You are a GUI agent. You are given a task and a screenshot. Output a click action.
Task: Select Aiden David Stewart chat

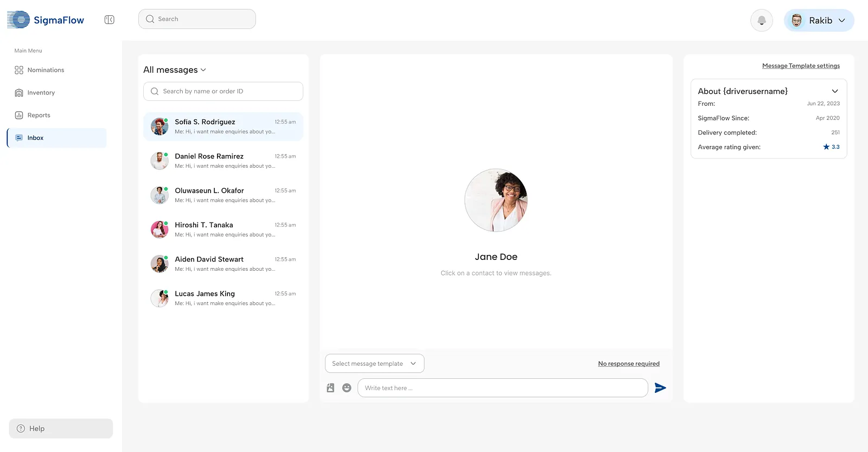223,264
